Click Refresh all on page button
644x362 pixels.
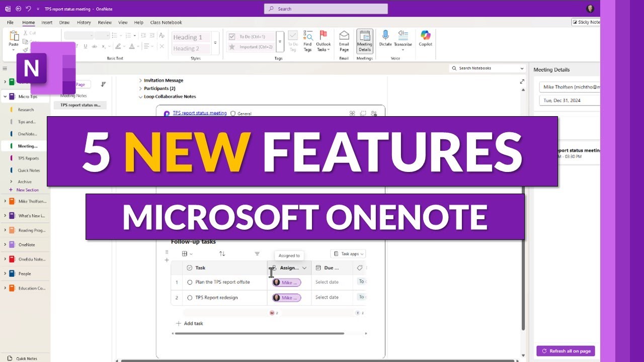[x=566, y=351]
